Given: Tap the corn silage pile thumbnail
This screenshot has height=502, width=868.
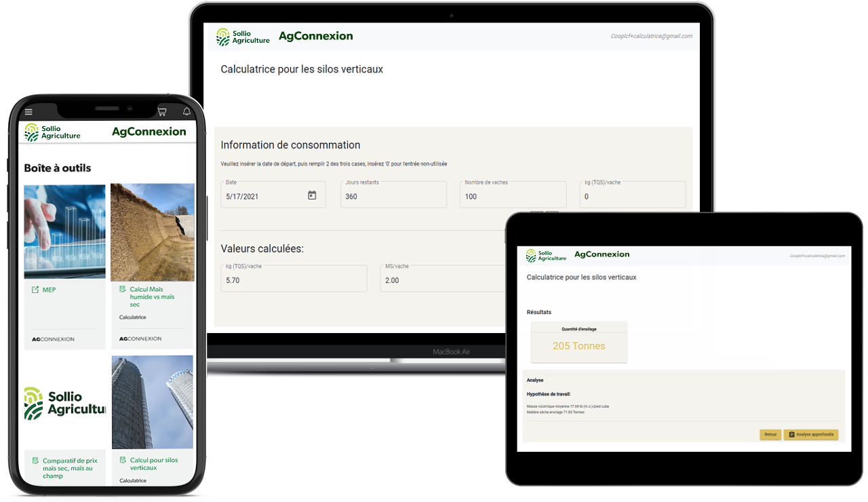Looking at the screenshot, I should coord(153,232).
